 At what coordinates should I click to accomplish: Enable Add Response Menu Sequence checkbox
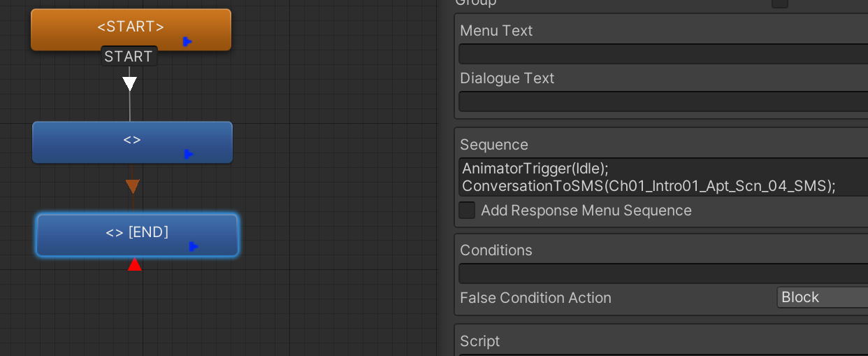467,211
